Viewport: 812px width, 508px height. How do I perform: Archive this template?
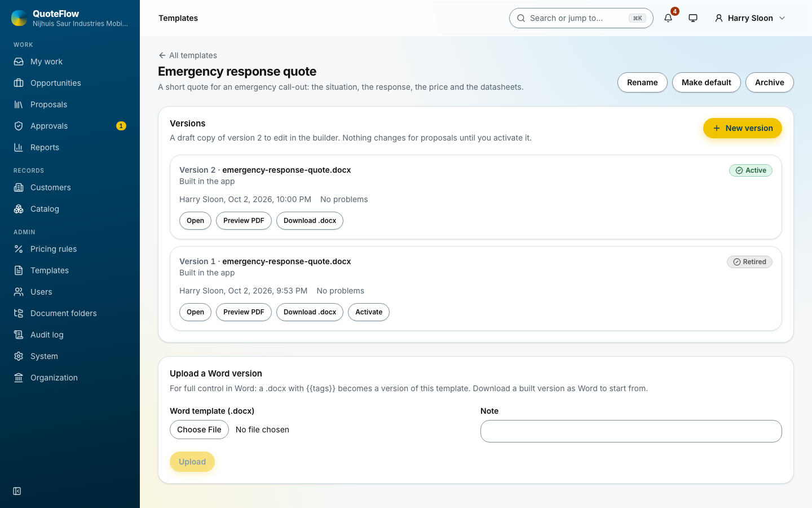click(769, 82)
